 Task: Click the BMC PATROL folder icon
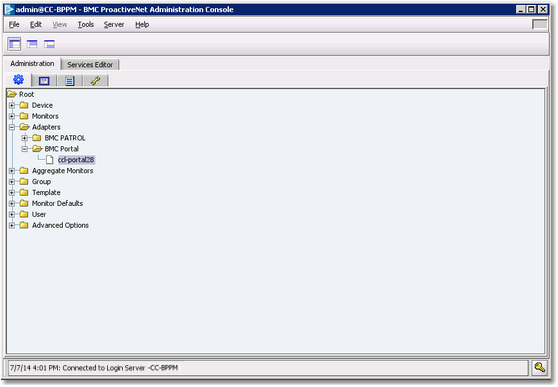coord(37,138)
